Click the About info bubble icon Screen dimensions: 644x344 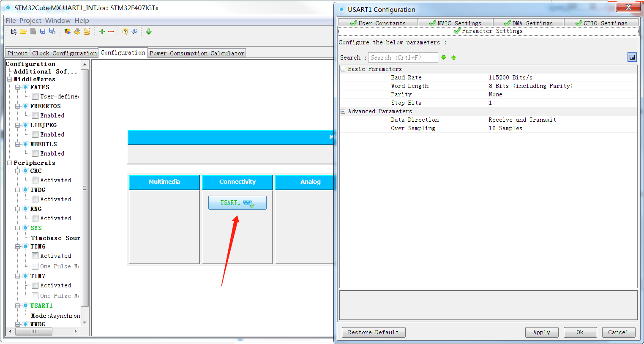134,31
